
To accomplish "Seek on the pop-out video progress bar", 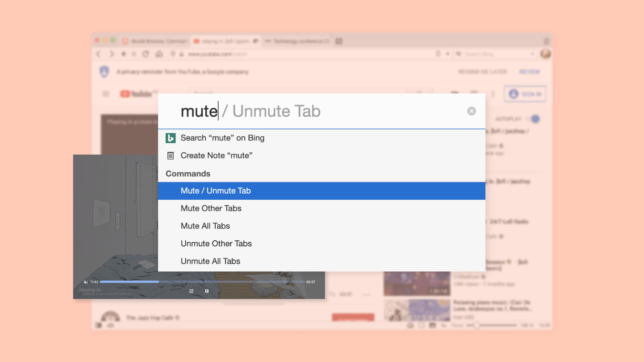I will pyautogui.click(x=202, y=282).
